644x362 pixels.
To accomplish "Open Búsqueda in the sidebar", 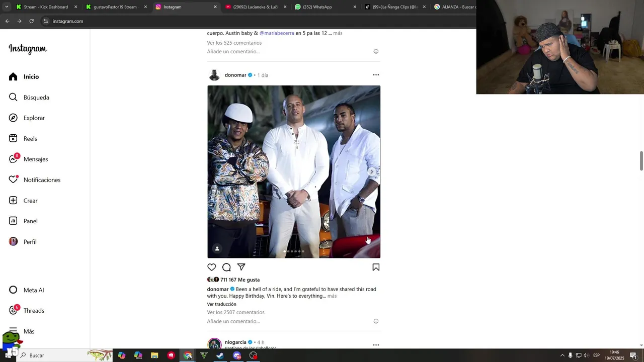I will click(29, 97).
